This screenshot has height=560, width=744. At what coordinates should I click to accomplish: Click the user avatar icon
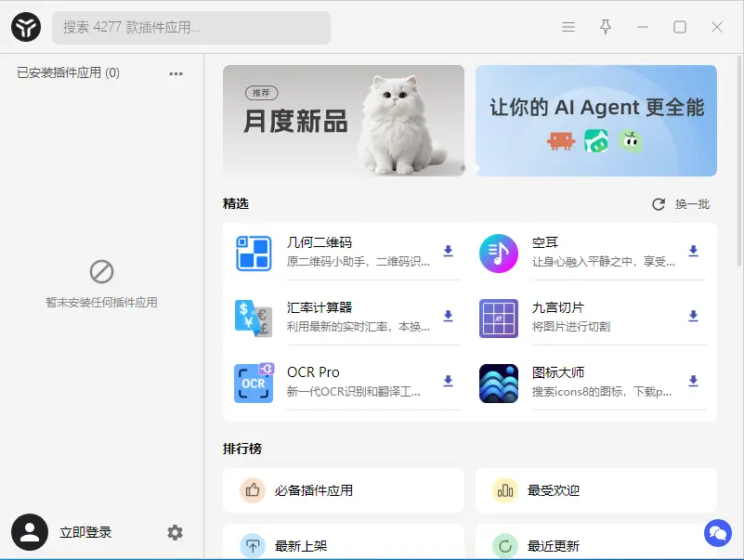pos(30,532)
